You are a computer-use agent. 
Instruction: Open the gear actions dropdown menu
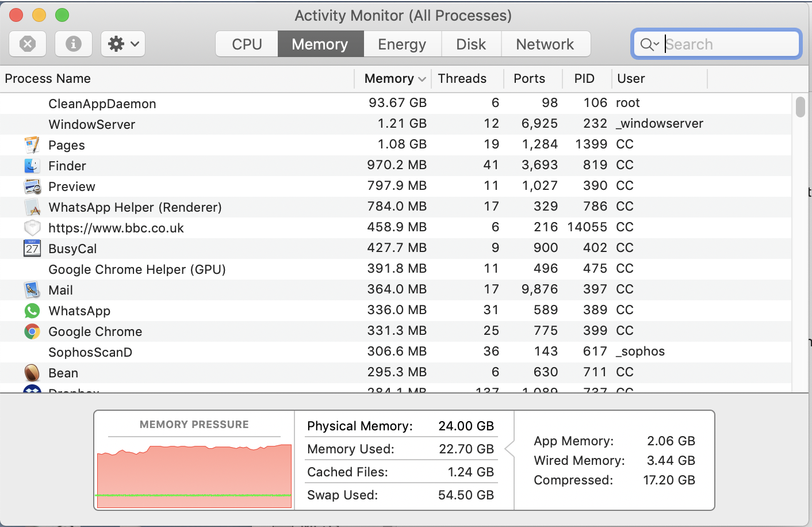click(x=123, y=44)
